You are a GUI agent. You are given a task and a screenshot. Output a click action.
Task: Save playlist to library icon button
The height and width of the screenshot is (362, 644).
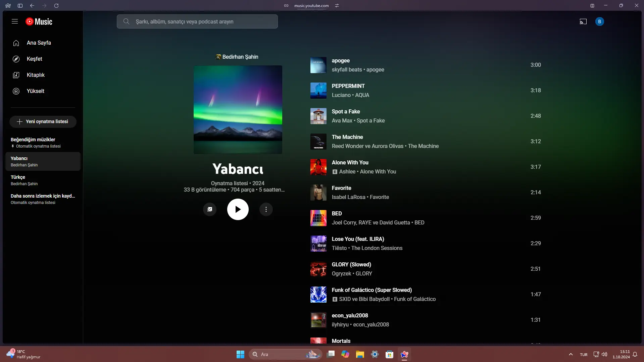coord(210,209)
